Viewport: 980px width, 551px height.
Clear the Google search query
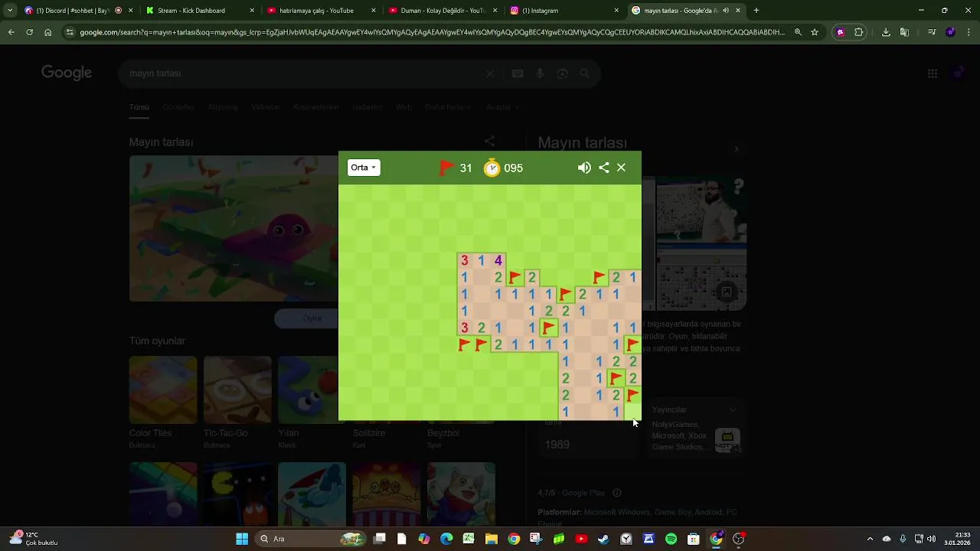[x=491, y=73]
